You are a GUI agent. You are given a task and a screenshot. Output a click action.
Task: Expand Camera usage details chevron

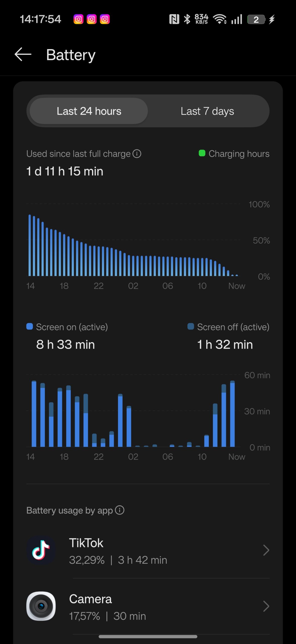point(266,606)
